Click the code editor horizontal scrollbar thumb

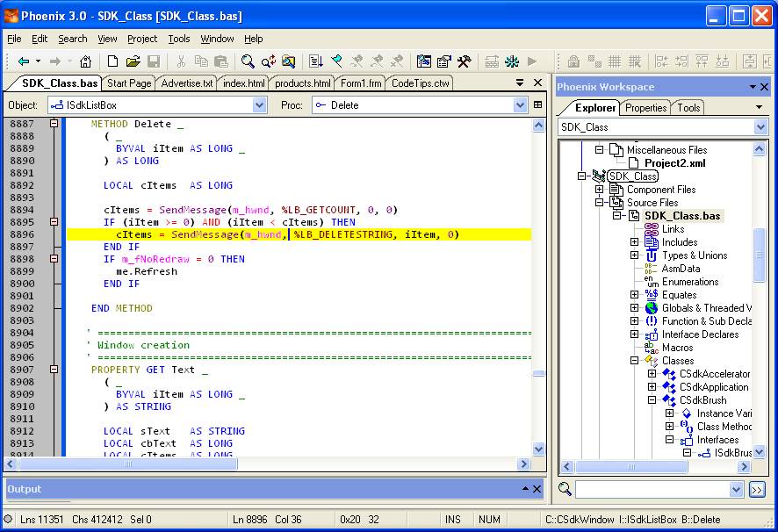tap(128, 464)
